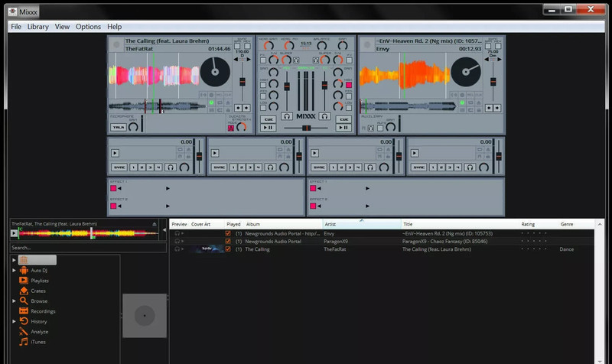Click right deck pitch rate slider
The height and width of the screenshot is (364, 612).
[x=493, y=82]
